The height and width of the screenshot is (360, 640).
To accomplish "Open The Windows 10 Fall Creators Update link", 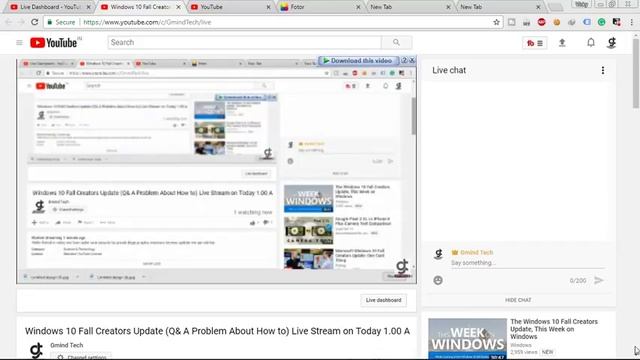I will pos(554,329).
